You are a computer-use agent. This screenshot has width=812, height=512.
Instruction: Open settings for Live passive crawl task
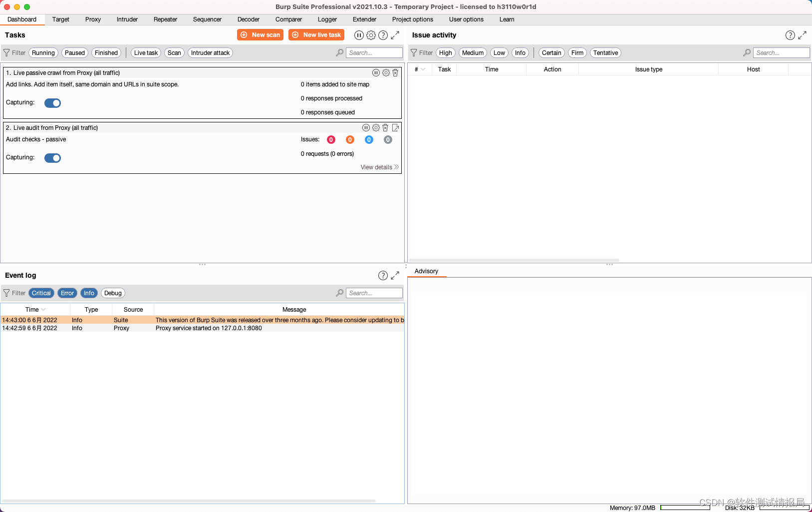coord(386,73)
